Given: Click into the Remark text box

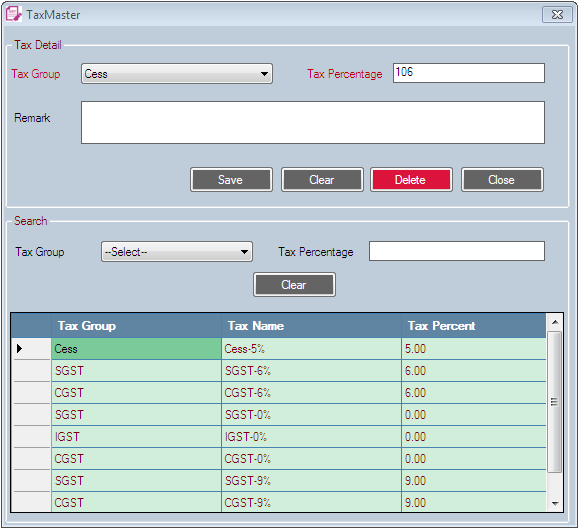Looking at the screenshot, I should pos(313,123).
